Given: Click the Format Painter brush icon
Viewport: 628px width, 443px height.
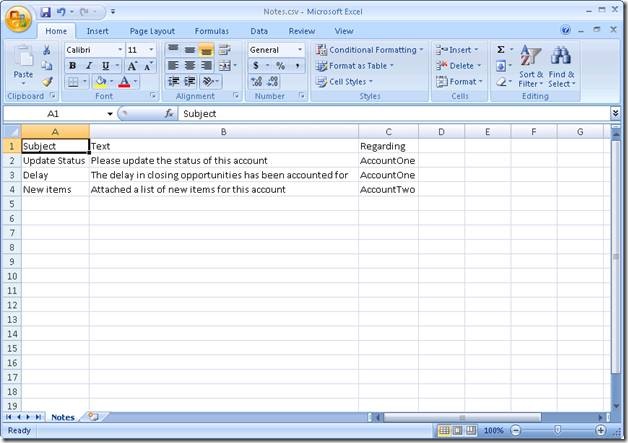Looking at the screenshot, I should [47, 82].
